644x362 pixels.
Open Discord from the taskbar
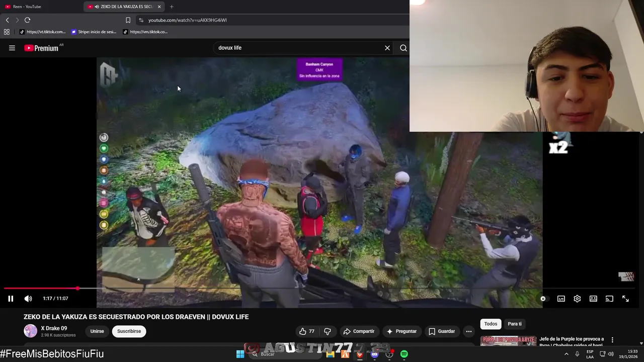(374, 354)
